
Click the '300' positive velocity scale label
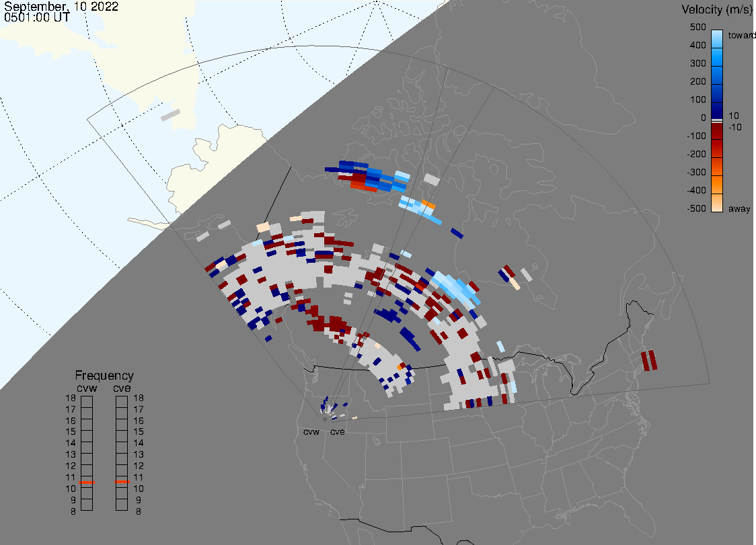point(697,64)
